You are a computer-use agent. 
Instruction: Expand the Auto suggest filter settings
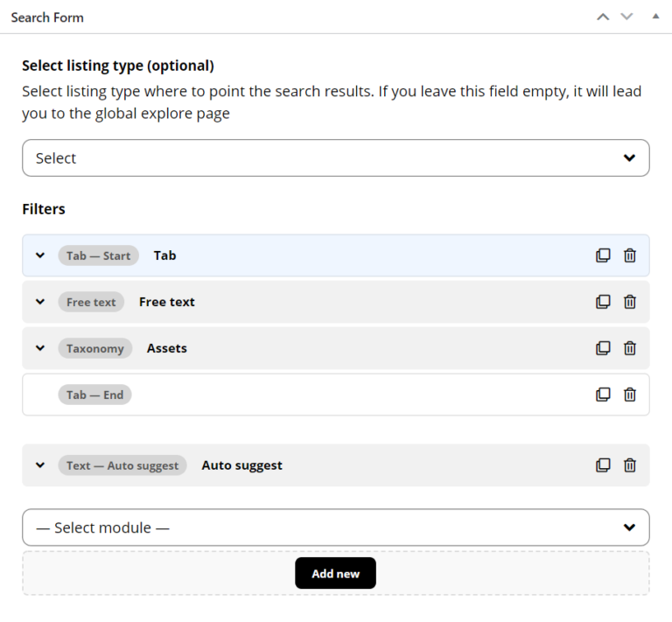point(39,465)
